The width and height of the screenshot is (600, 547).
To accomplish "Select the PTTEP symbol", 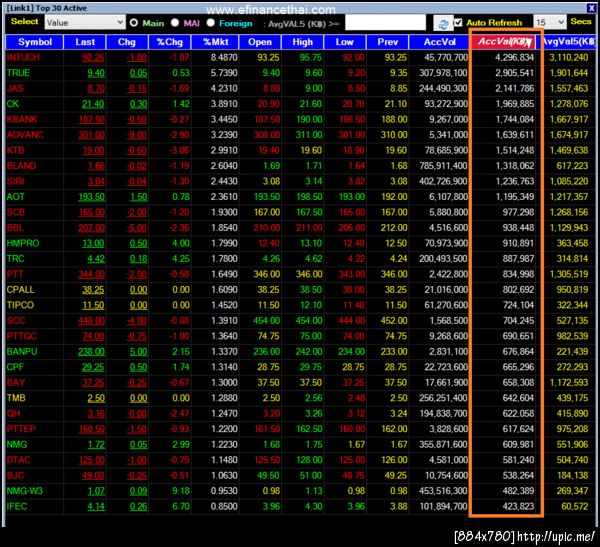I will pyautogui.click(x=21, y=429).
